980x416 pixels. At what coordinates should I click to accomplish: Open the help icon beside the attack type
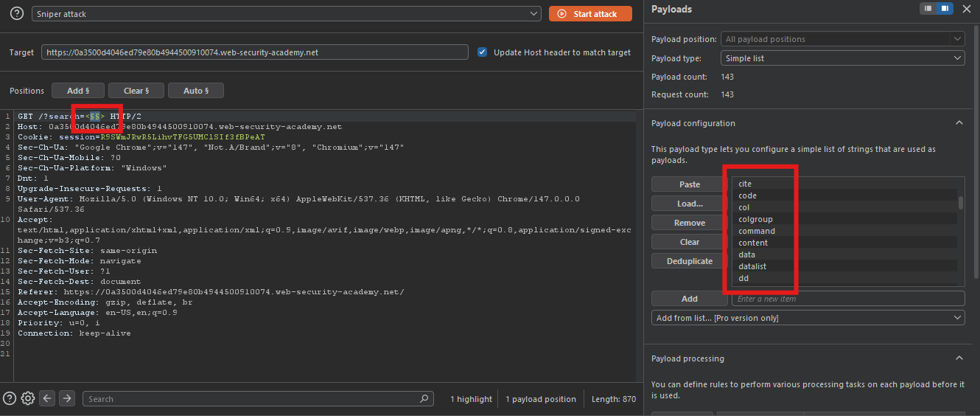16,14
